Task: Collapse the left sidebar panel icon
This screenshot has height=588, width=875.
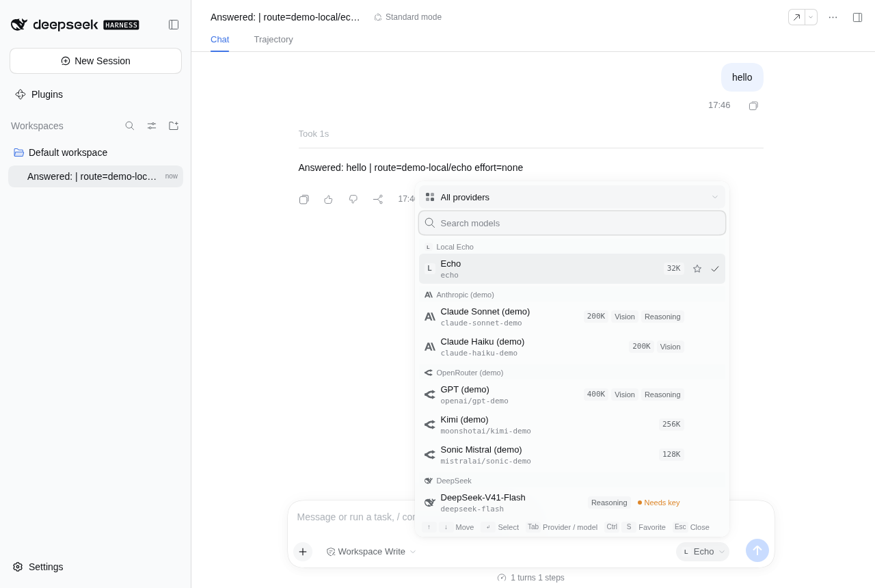Action: coord(174,25)
